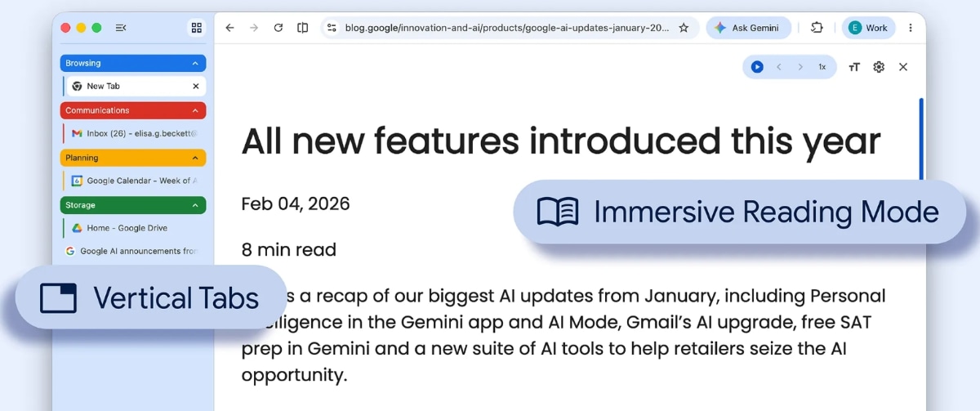980x411 pixels.
Task: Toggle split view in the toolbar
Action: coord(303,28)
